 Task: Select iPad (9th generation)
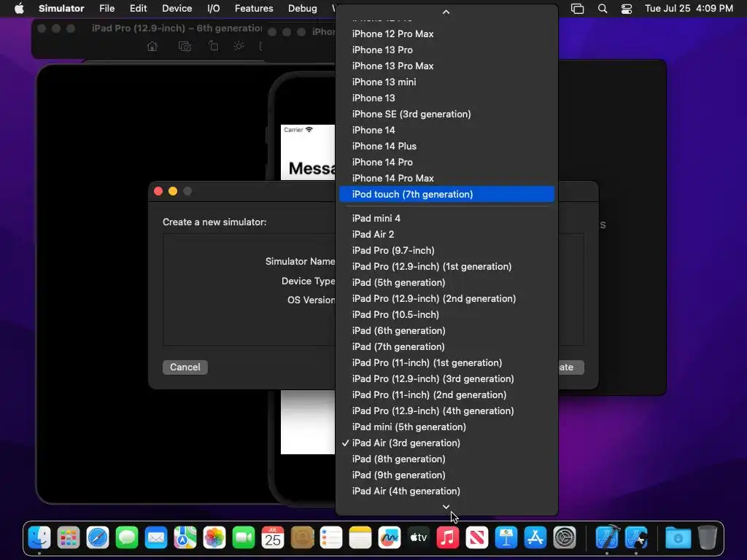coord(446,475)
